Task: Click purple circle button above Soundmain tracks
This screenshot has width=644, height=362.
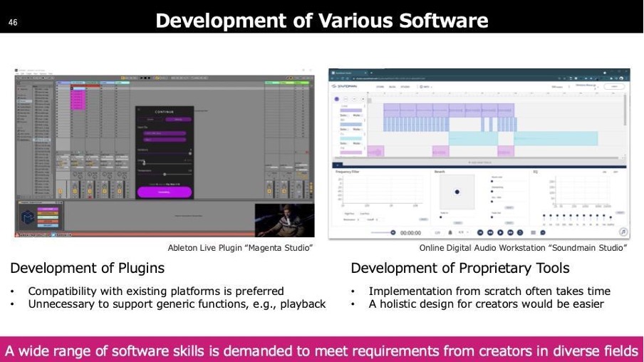Action: pyautogui.click(x=337, y=99)
